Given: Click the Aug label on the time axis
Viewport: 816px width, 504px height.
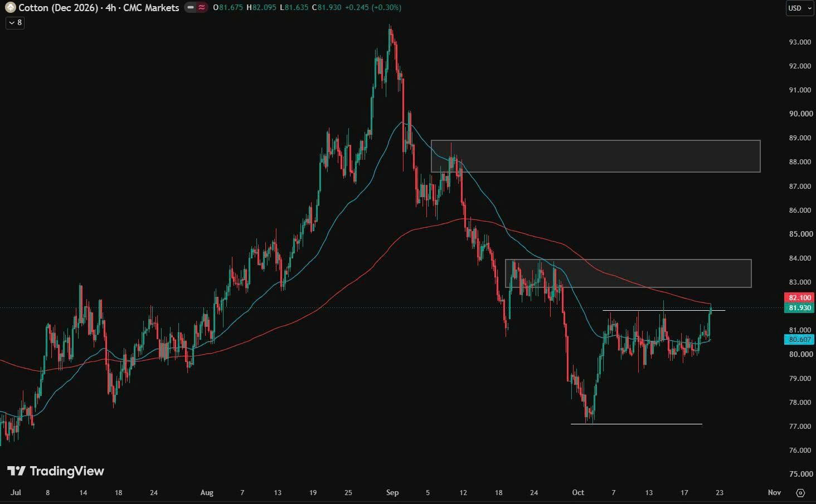Looking at the screenshot, I should (207, 493).
